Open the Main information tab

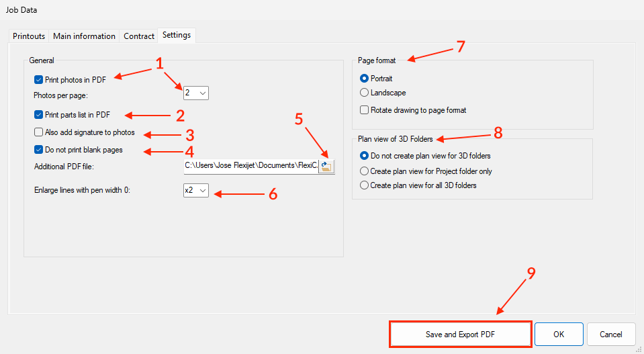pos(84,36)
